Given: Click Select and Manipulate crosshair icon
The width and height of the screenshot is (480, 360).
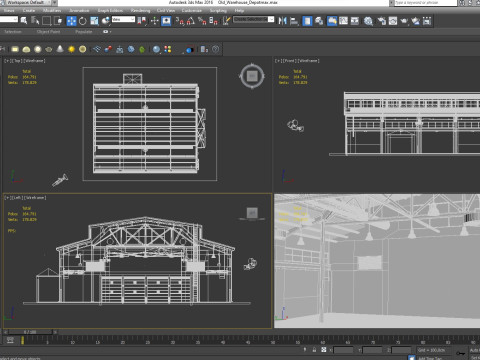Looking at the screenshot, I should (x=155, y=21).
